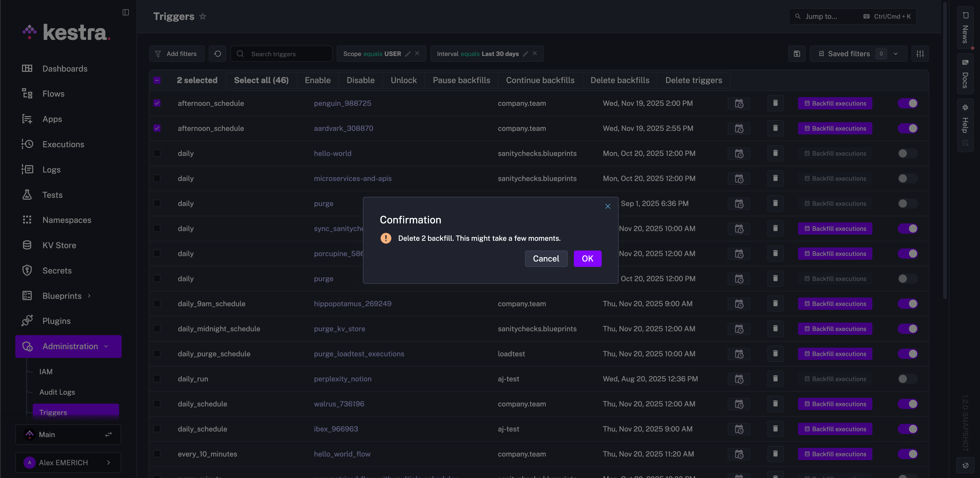The height and width of the screenshot is (478, 980).
Task: Click the refresh triggers icon
Action: (217, 54)
